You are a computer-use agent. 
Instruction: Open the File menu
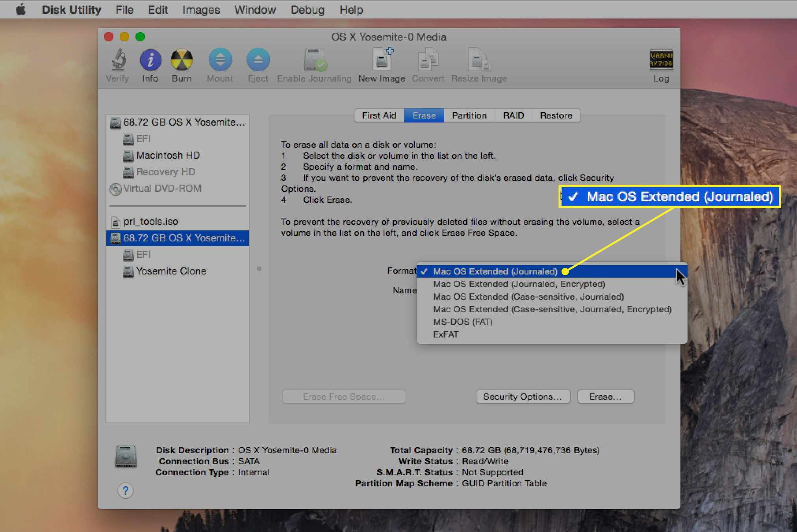coord(124,9)
